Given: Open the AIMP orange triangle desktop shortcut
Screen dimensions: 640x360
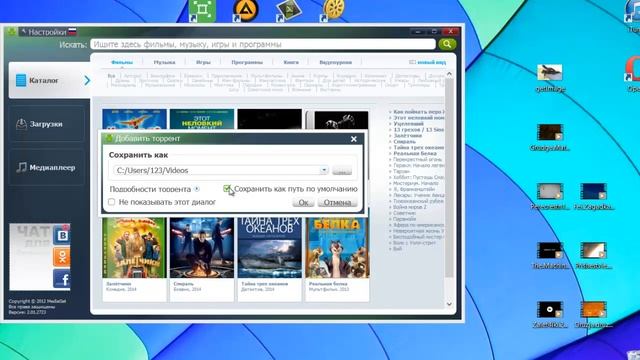Looking at the screenshot, I should 246,10.
